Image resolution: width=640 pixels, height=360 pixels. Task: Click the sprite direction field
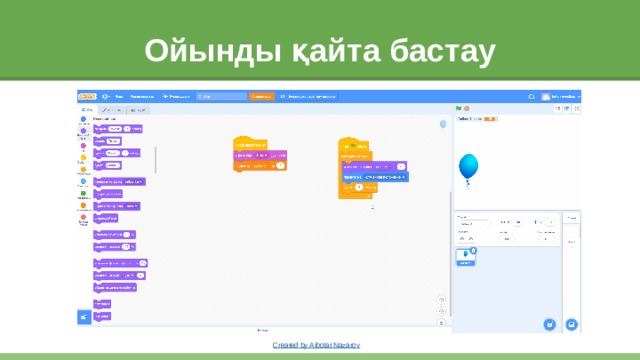pos(546,239)
